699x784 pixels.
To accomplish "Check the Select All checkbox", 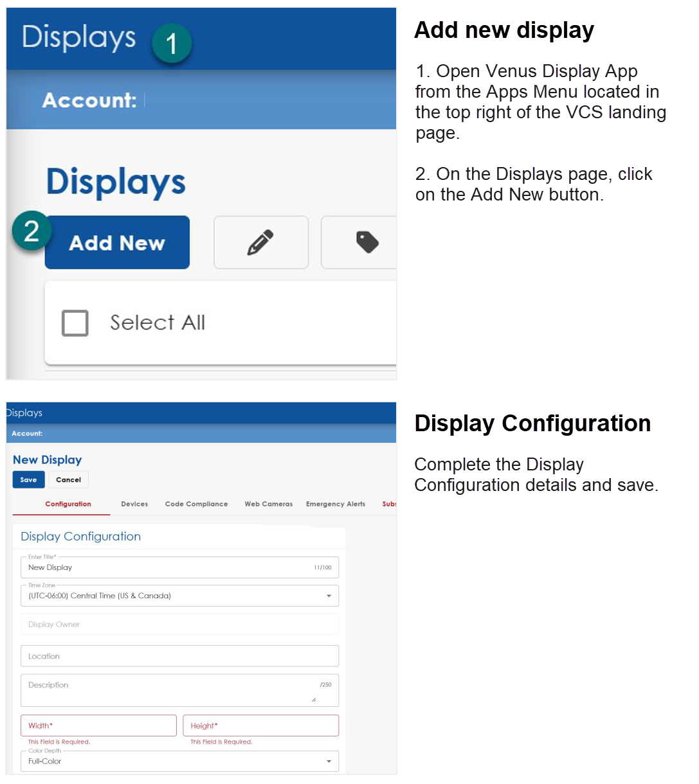I will click(75, 323).
